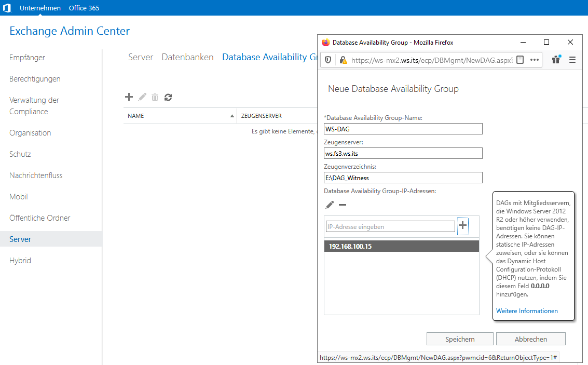The height and width of the screenshot is (365, 588).
Task: Click the plus icon to add new DAG in main list toolbar
Action: (x=129, y=97)
